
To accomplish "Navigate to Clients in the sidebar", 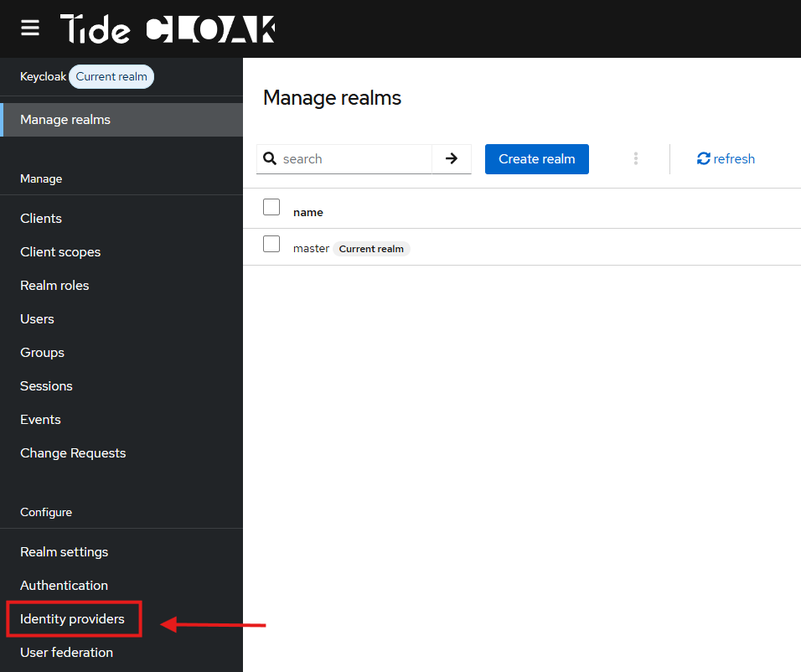I will [x=40, y=218].
